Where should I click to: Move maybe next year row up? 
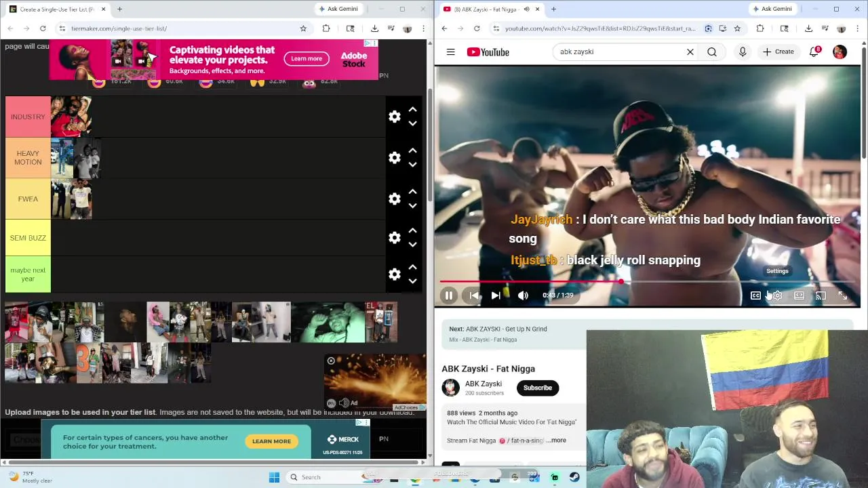[x=412, y=267]
